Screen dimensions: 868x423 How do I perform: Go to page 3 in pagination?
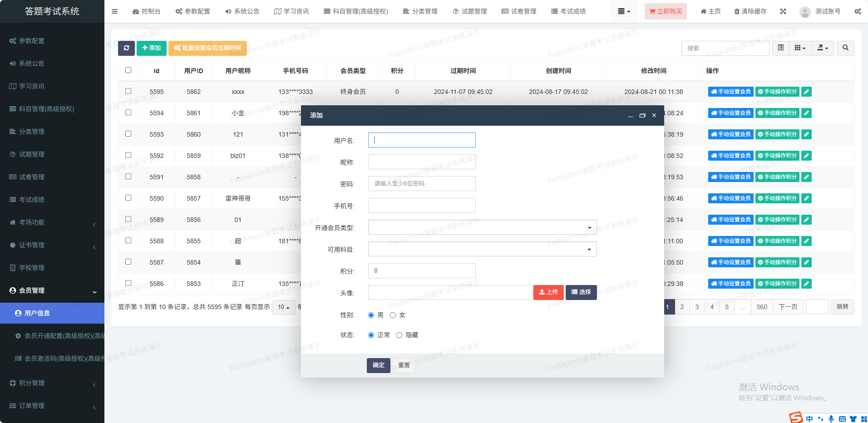[x=697, y=307]
